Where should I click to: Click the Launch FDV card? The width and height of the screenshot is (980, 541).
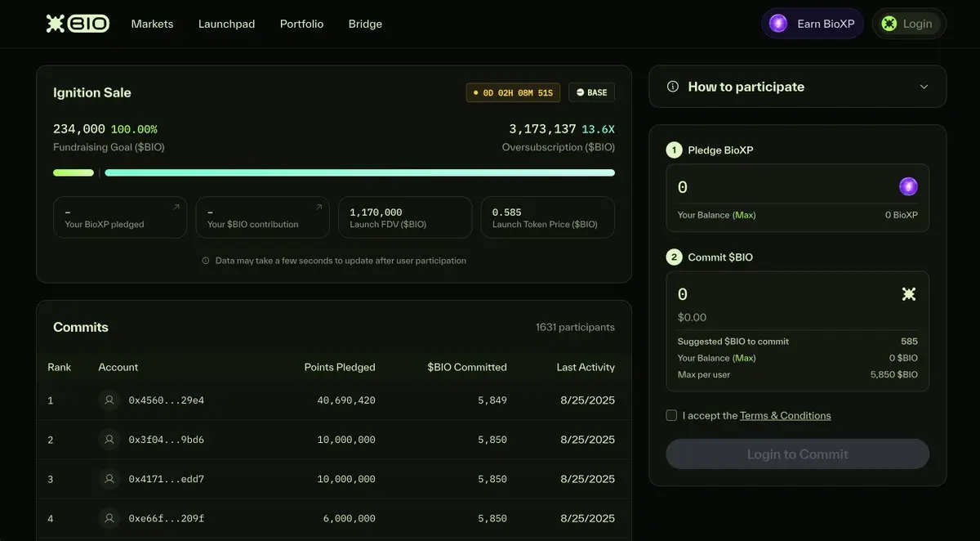pyautogui.click(x=405, y=217)
